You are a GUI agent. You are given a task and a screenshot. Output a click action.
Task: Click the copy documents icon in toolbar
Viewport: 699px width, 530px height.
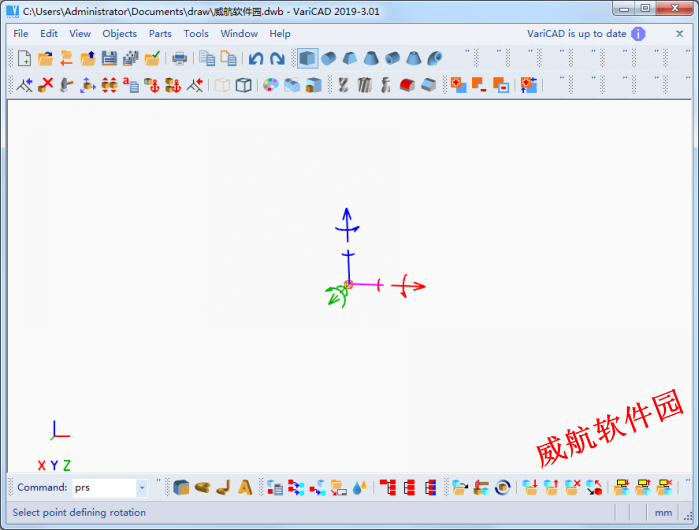(x=207, y=58)
